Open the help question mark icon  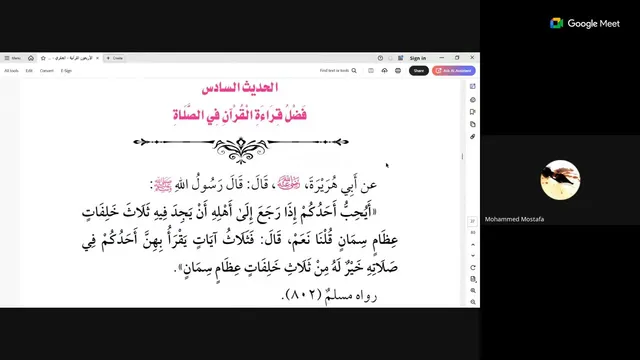(x=380, y=58)
